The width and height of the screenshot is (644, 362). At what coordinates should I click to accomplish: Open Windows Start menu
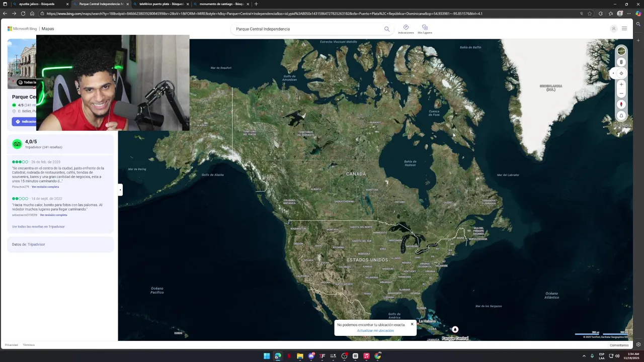tap(267, 356)
